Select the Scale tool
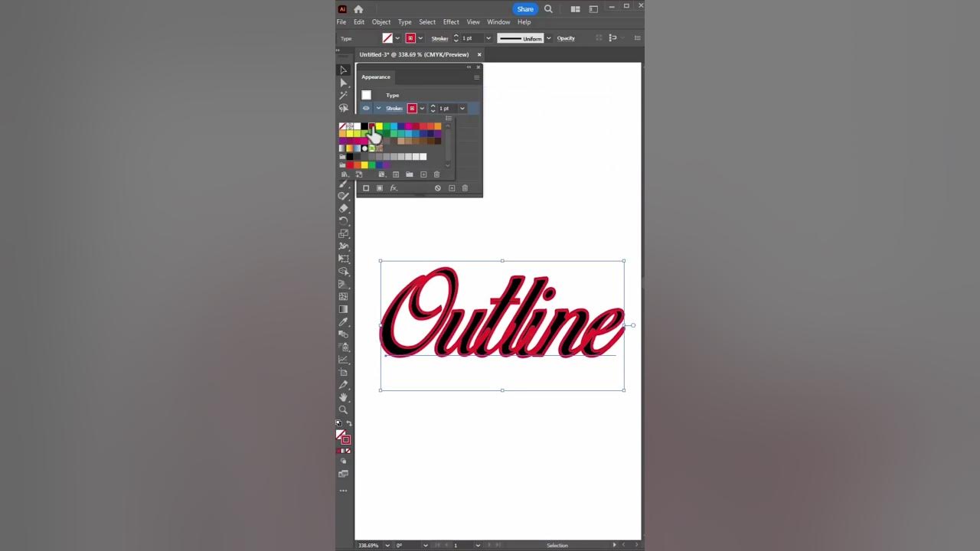This screenshot has height=551, width=980. [343, 233]
